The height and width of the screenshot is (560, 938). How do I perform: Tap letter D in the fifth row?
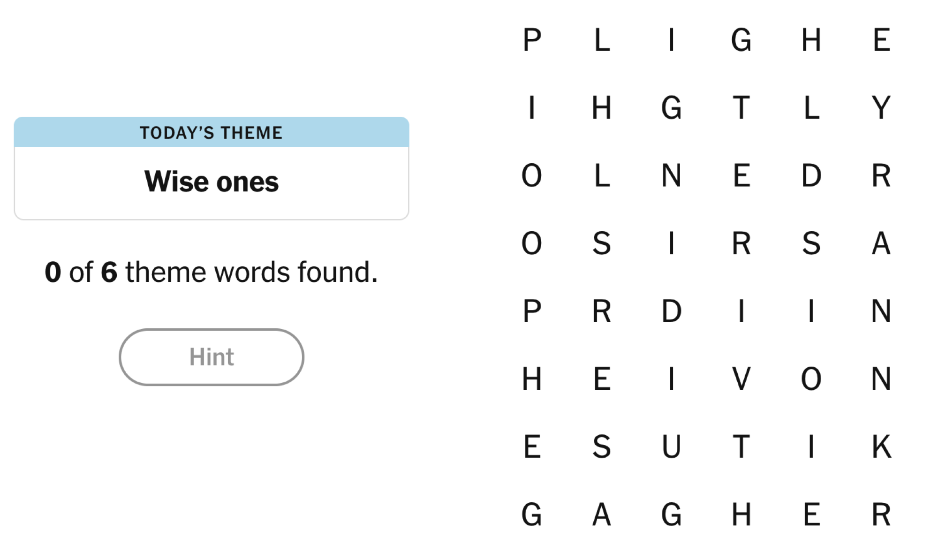671,311
